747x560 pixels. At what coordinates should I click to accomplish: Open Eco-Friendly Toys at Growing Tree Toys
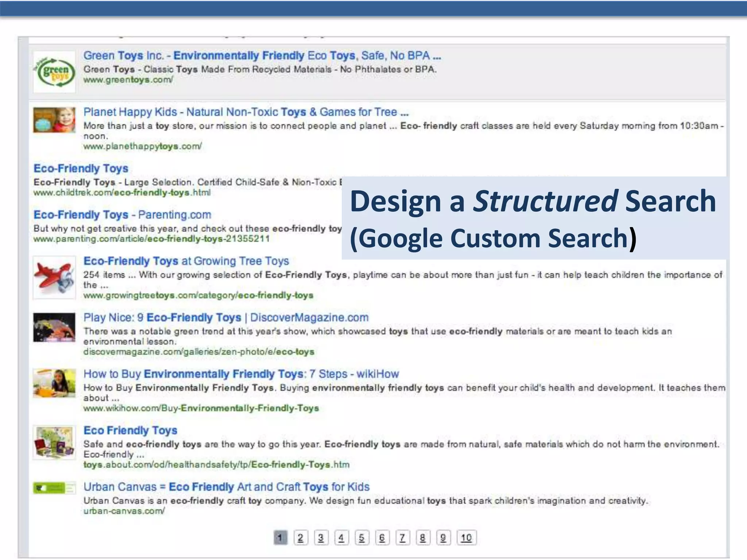click(x=186, y=261)
